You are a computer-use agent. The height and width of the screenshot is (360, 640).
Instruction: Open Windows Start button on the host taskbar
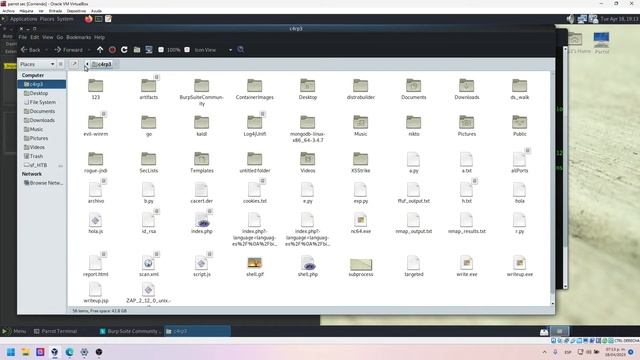[11, 352]
